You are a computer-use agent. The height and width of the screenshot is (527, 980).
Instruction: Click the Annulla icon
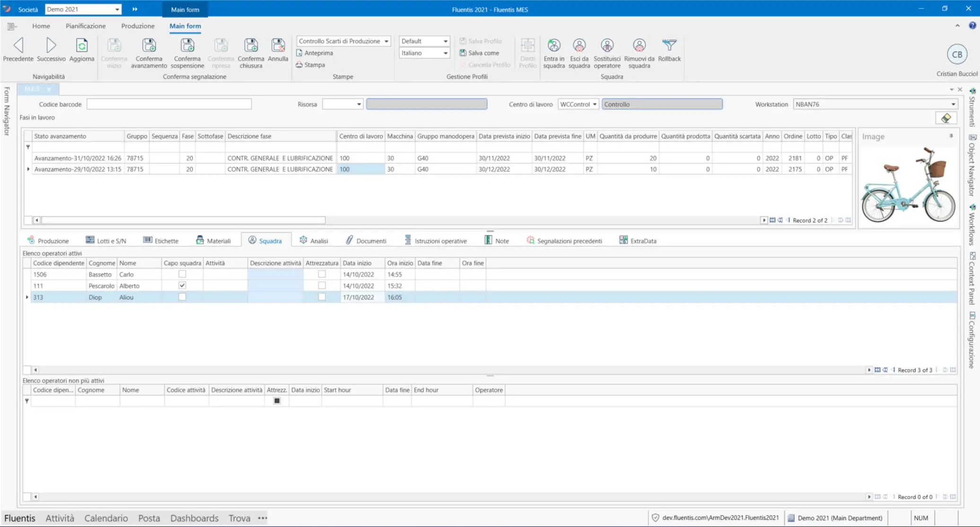tap(278, 45)
